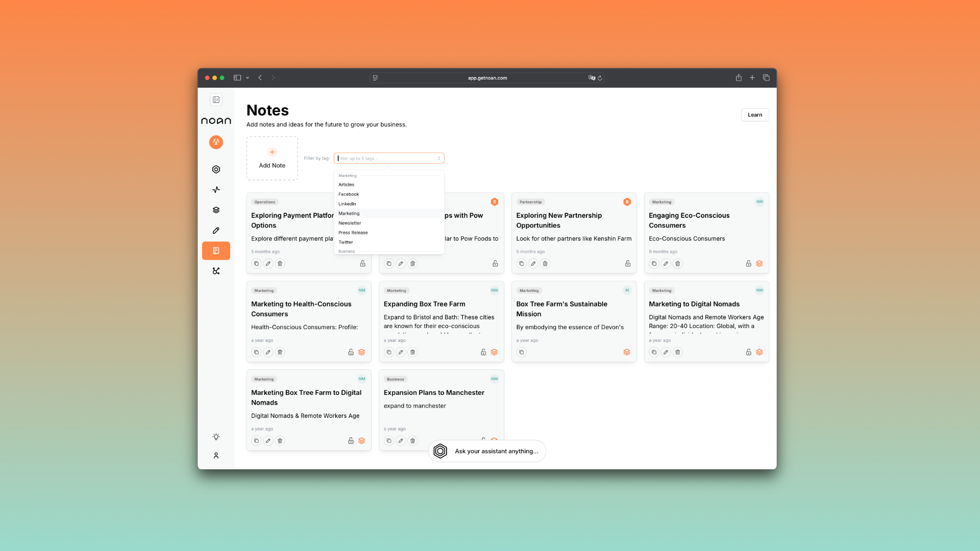Open the pencil icon in left sidebar
Screen dimensions: 980x551
click(x=216, y=231)
